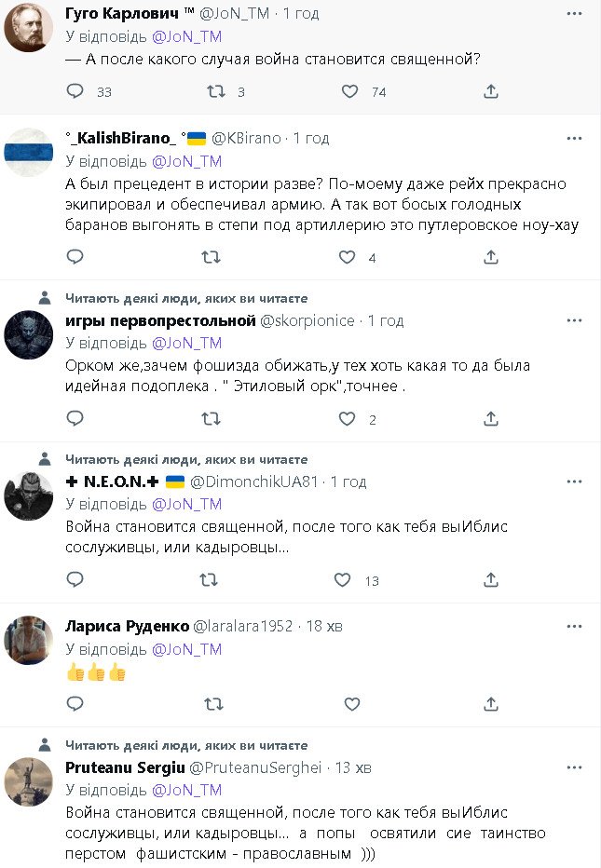Open Pruteanu Sergiu profile picture

(28, 780)
